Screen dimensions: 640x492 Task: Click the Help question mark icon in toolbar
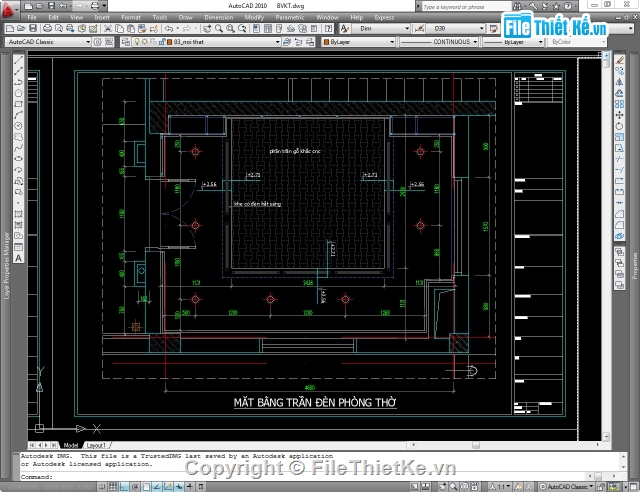329,28
